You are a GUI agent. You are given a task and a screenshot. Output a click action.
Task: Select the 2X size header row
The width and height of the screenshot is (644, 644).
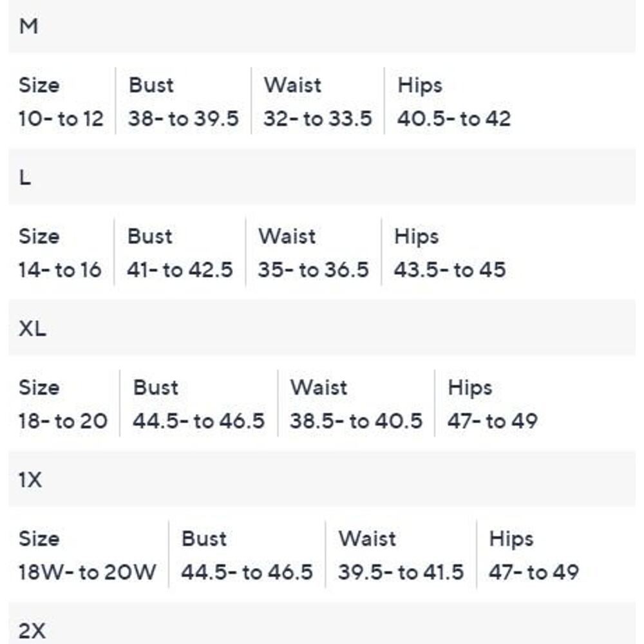coord(321,623)
